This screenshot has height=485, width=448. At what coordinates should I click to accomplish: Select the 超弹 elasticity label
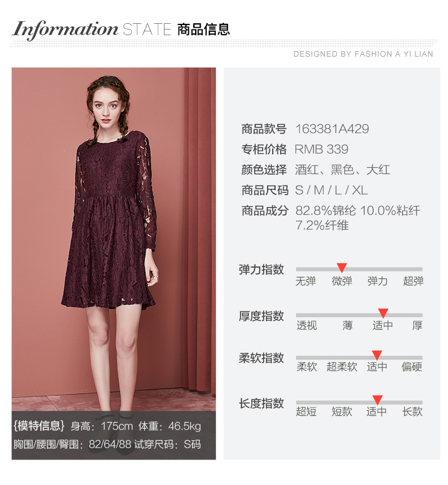click(x=413, y=281)
